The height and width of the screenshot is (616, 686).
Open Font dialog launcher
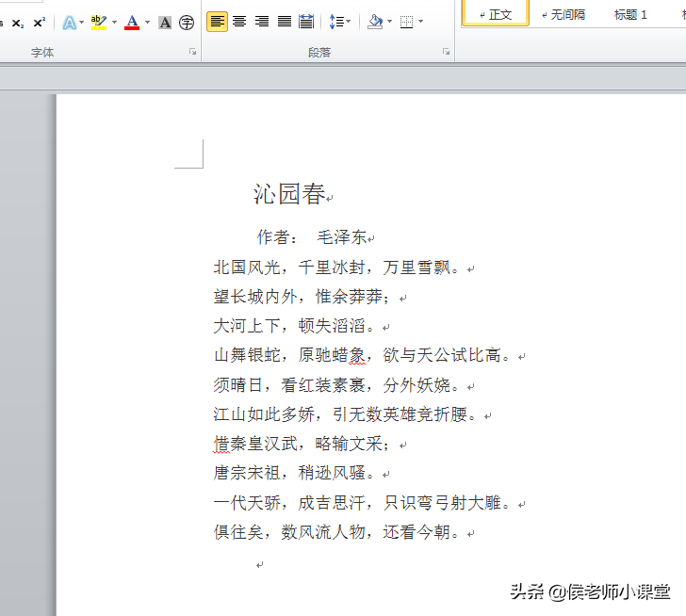click(192, 52)
